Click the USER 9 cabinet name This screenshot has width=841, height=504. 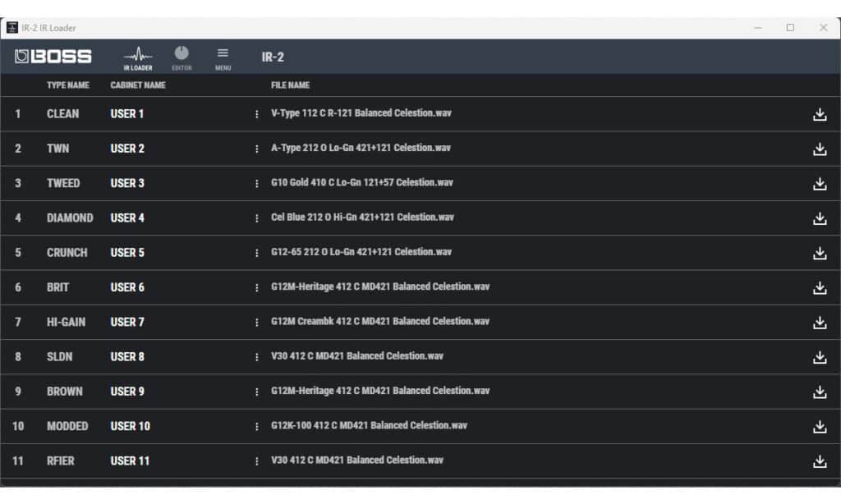[127, 392]
